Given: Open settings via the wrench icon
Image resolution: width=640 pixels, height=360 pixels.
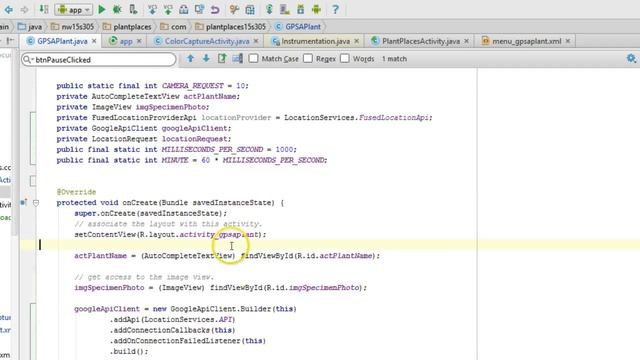Looking at the screenshot, I should point(234,9).
